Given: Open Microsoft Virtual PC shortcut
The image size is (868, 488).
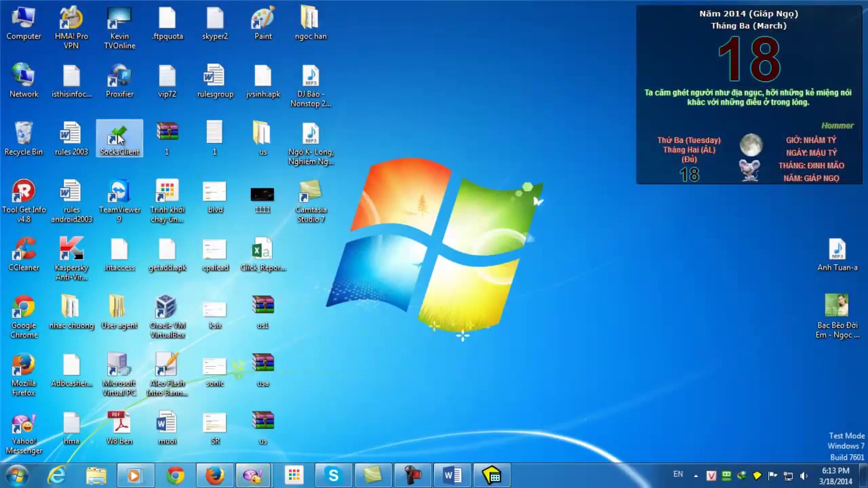Looking at the screenshot, I should coord(119,375).
